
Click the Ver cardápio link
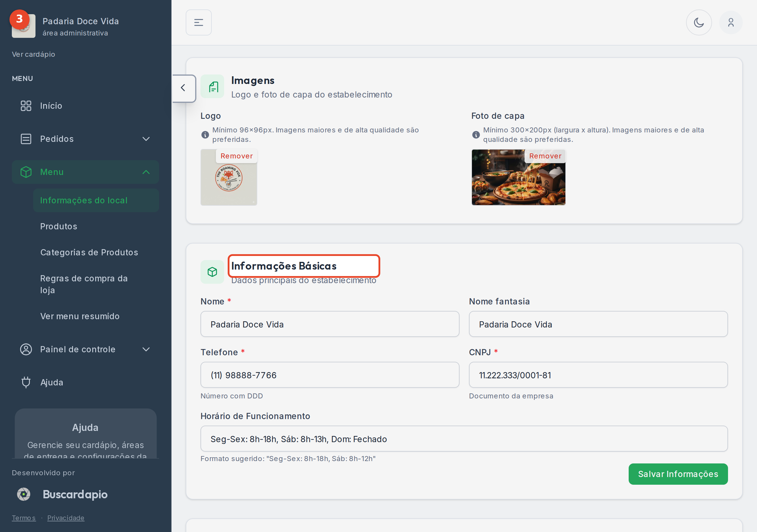(33, 54)
